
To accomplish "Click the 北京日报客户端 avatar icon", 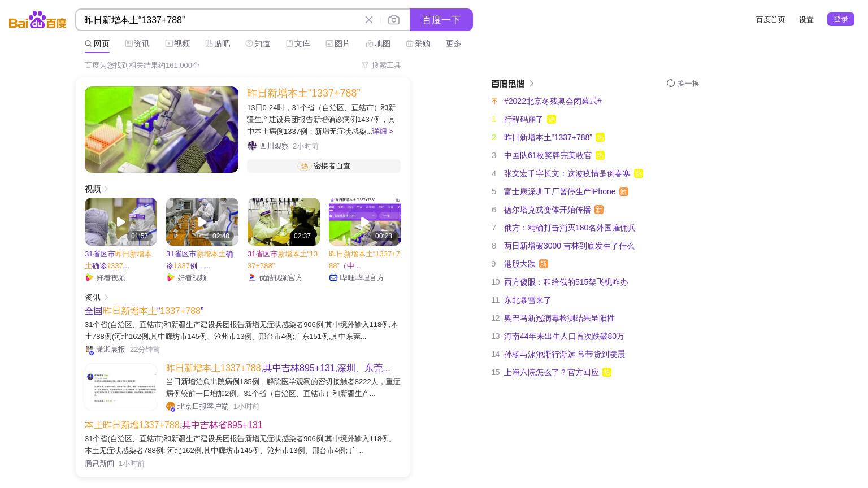I will (171, 407).
